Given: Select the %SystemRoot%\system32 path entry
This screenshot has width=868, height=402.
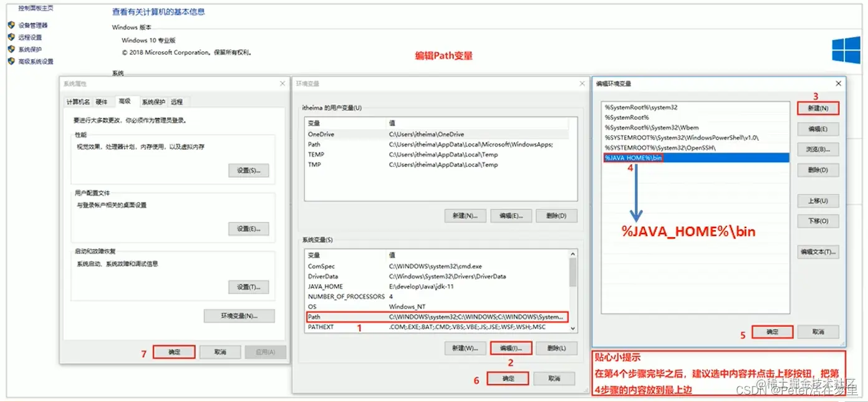Looking at the screenshot, I should [x=695, y=107].
